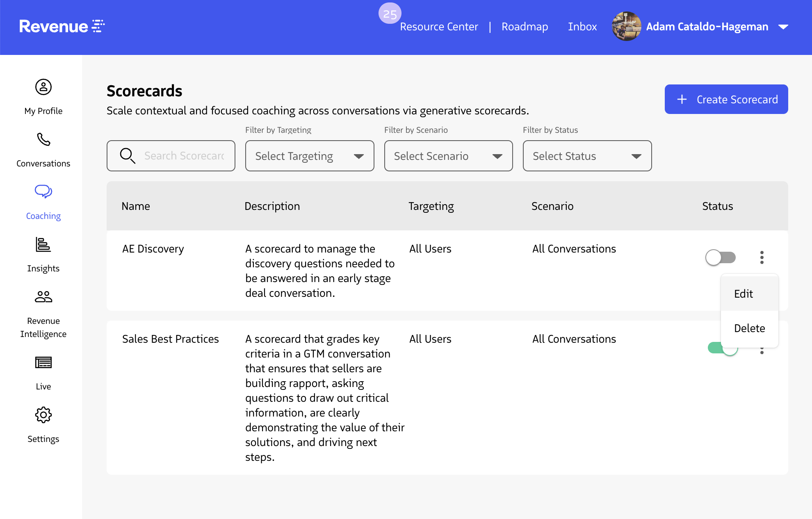The height and width of the screenshot is (519, 812).
Task: Click Adam Cataldo-Hageman's profile avatar
Action: pos(626,26)
